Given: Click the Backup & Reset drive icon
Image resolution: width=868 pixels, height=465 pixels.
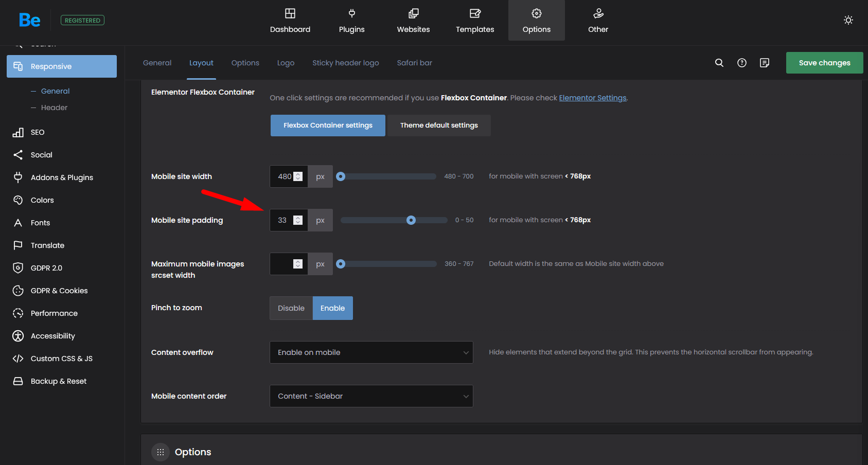Looking at the screenshot, I should coord(18,381).
